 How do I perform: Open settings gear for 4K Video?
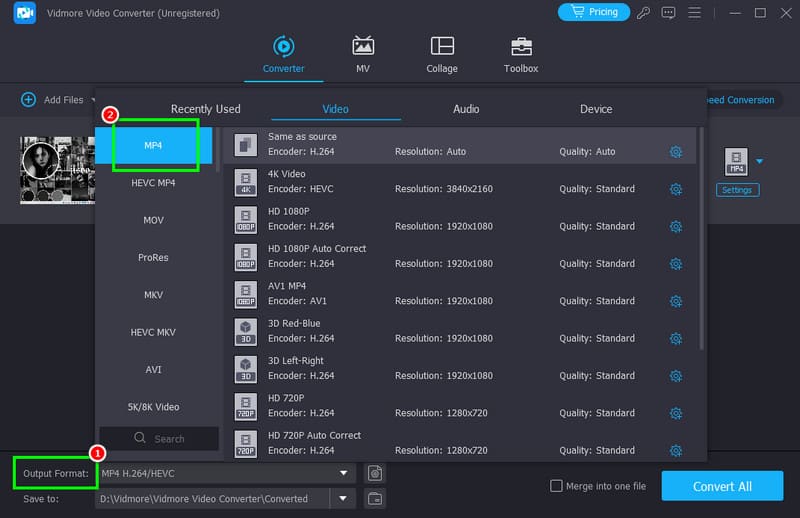tap(676, 189)
